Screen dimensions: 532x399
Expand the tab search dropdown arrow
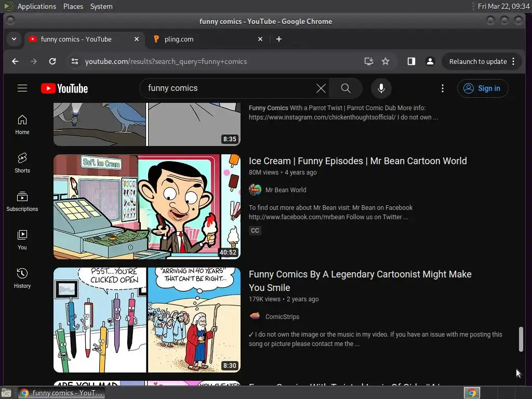tap(14, 39)
